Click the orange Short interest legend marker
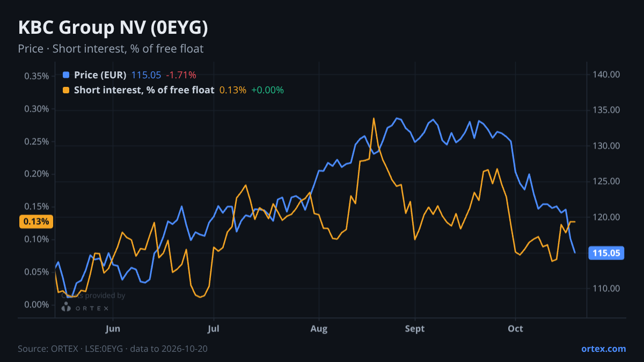Viewport: 644px width, 362px height. (66, 90)
